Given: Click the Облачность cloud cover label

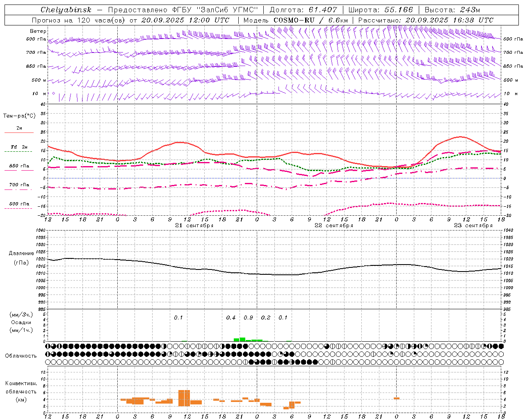Looking at the screenshot, I should point(21,356).
